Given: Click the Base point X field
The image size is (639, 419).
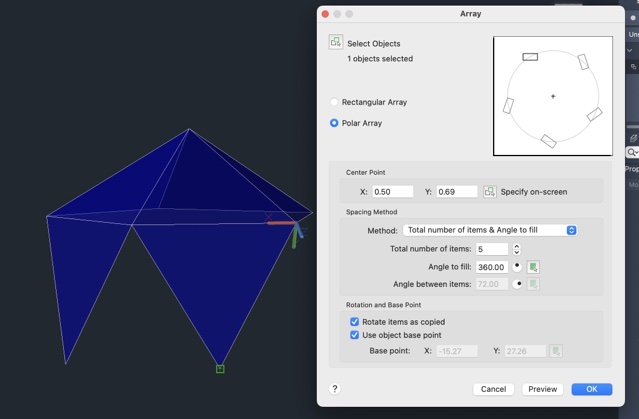Looking at the screenshot, I should pos(457,351).
